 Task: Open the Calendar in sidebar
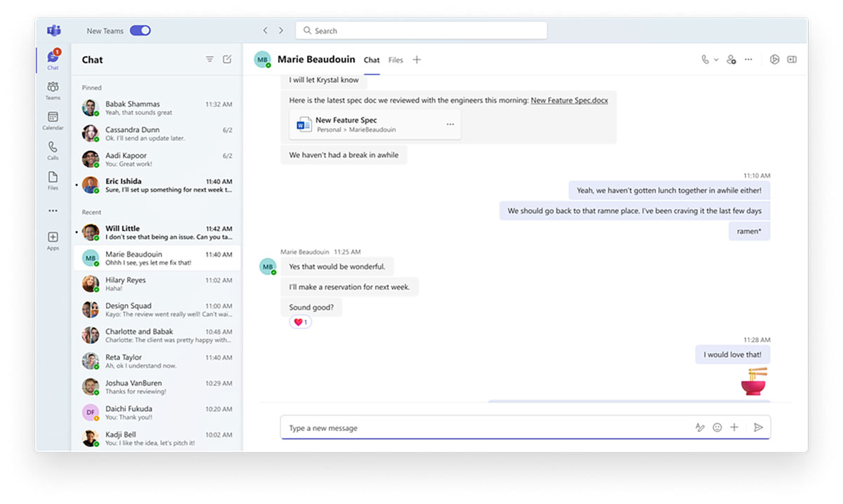(x=53, y=120)
